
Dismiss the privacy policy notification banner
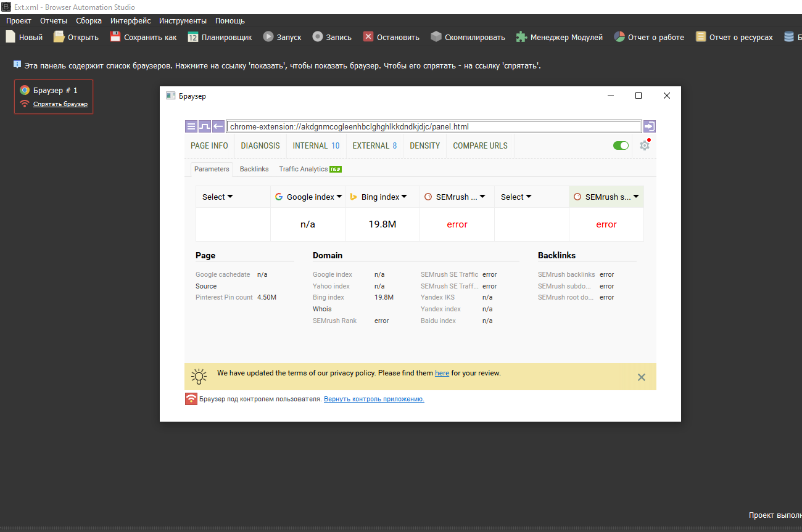[642, 377]
